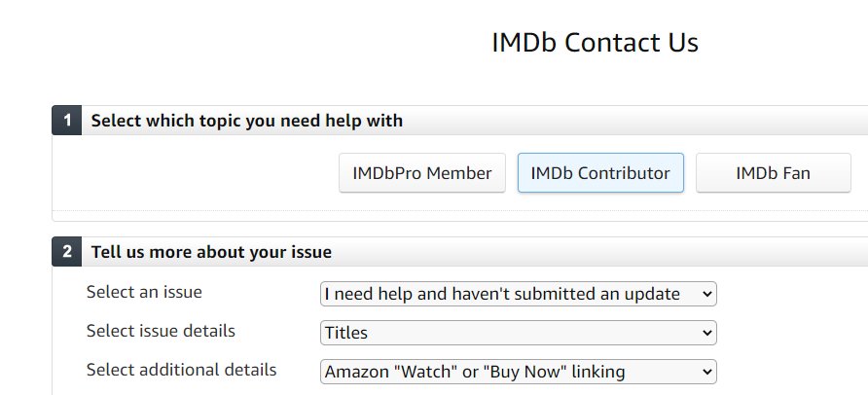Viewport: 868px width, 395px height.
Task: Click the blank area right of the issue dropdown
Action: pos(788,294)
